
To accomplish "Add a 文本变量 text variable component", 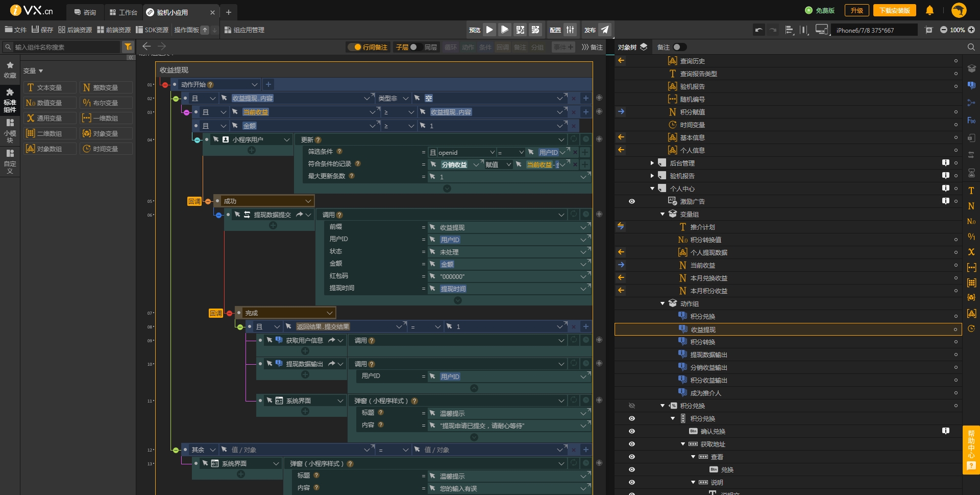I will (x=50, y=88).
